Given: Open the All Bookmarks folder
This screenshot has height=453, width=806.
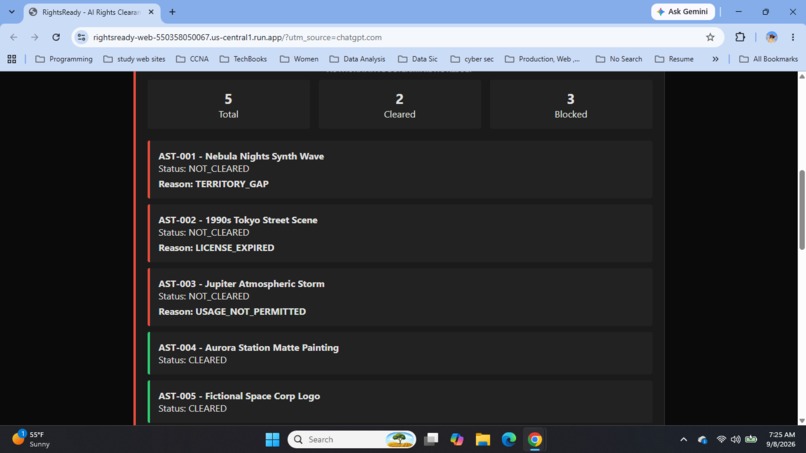Looking at the screenshot, I should [x=768, y=59].
